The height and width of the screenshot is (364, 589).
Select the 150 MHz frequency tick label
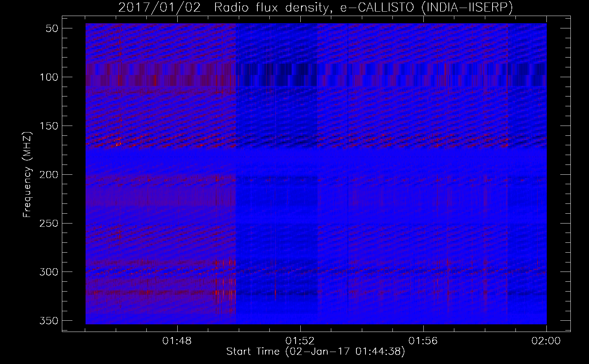[49, 126]
